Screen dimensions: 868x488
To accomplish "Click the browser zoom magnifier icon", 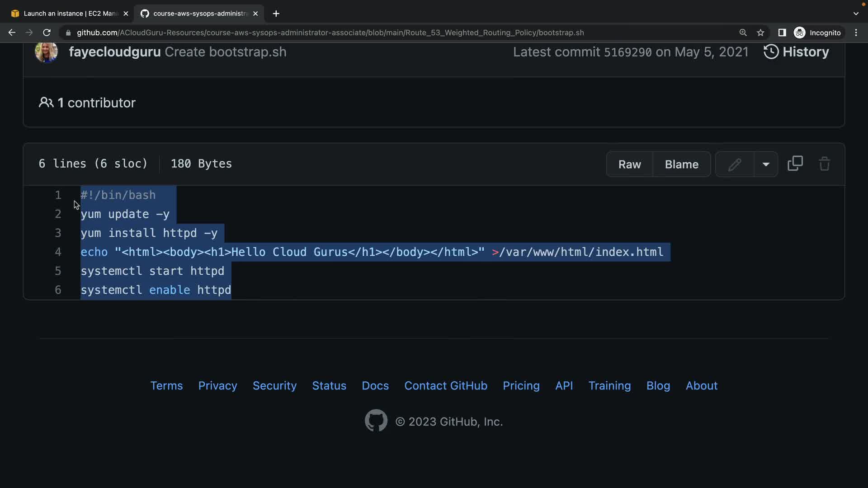I will pyautogui.click(x=743, y=33).
